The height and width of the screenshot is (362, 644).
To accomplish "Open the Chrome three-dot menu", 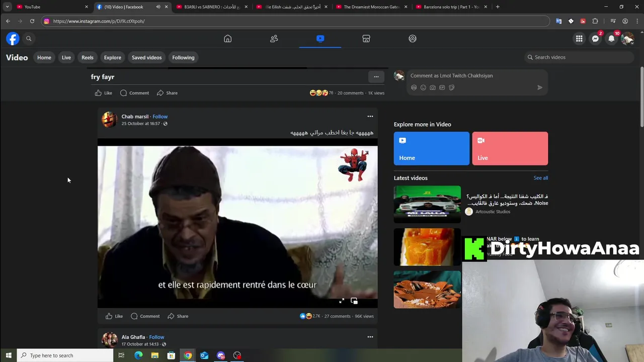I will 637,21.
